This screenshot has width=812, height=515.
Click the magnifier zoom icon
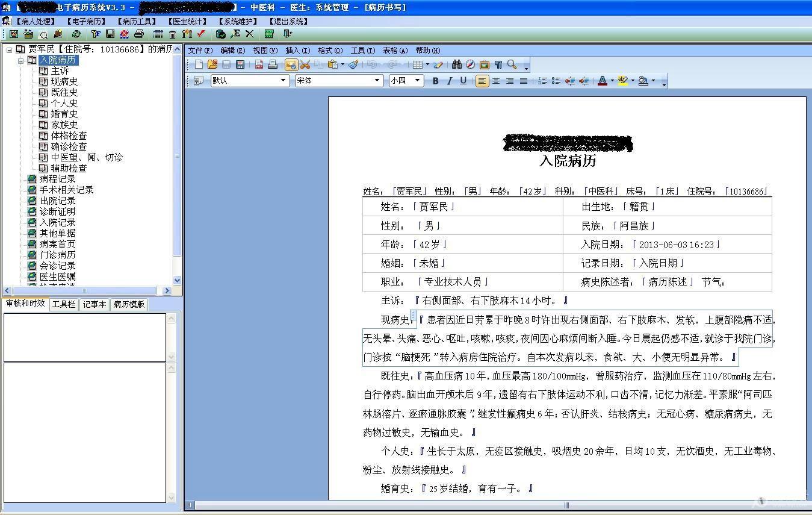[512, 64]
